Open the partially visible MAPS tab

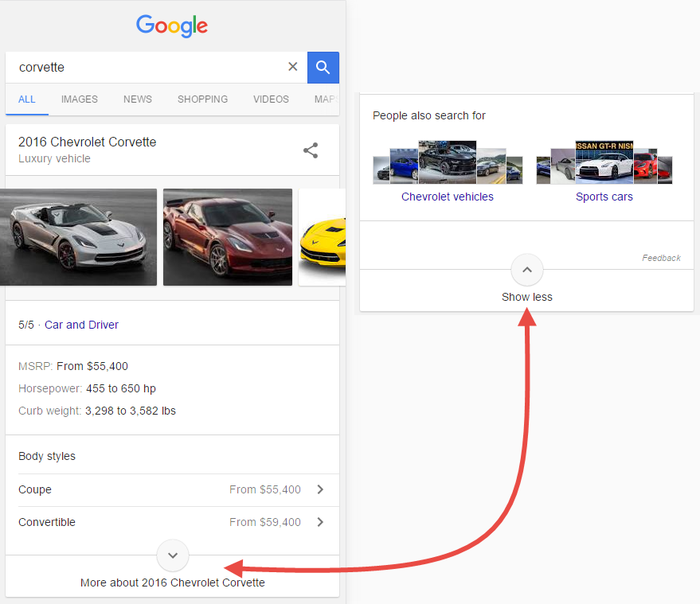tap(327, 99)
